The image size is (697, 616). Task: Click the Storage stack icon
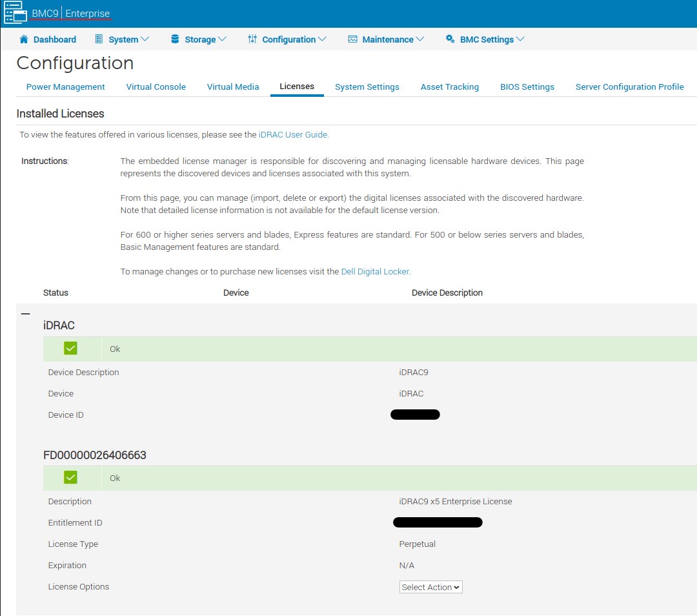(x=176, y=39)
